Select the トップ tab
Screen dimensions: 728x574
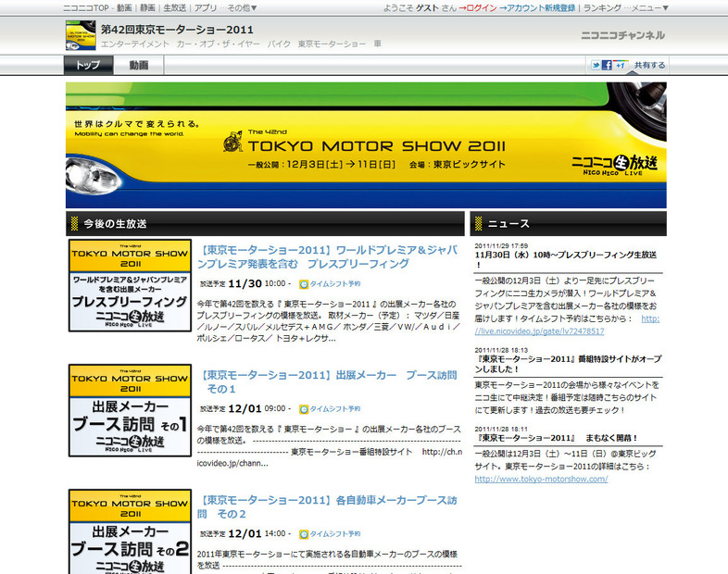tap(88, 66)
